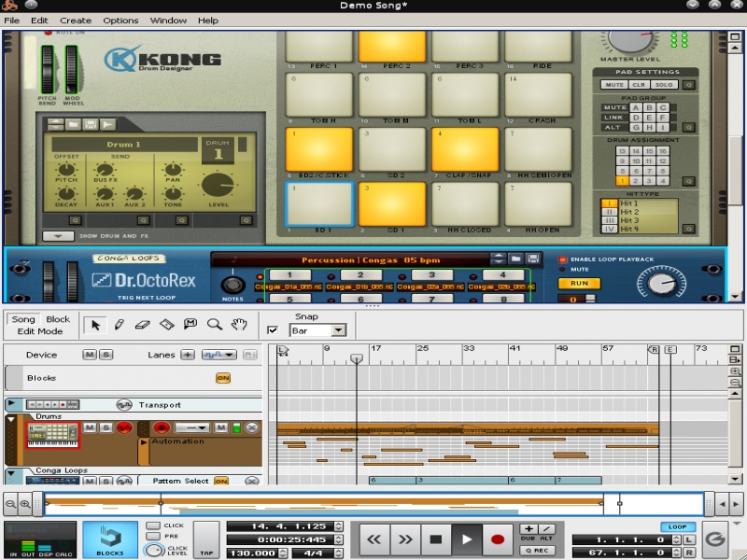747x560 pixels.
Task: Toggle the Snap checkbox
Action: pyautogui.click(x=273, y=330)
